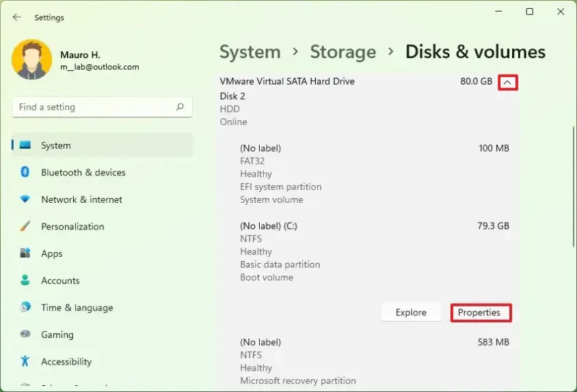Click the Accessibility figure icon
Screen dimensions: 577x392
point(25,361)
